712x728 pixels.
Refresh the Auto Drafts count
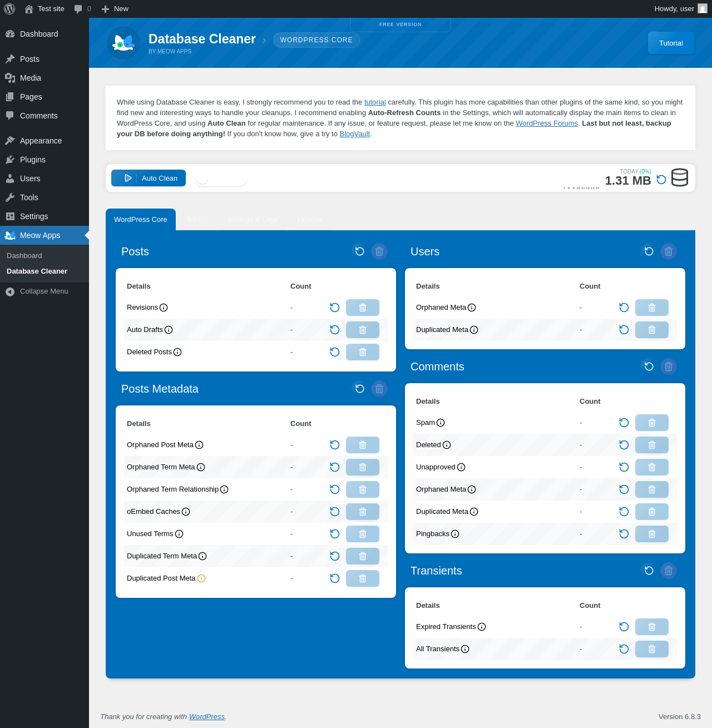coord(335,330)
